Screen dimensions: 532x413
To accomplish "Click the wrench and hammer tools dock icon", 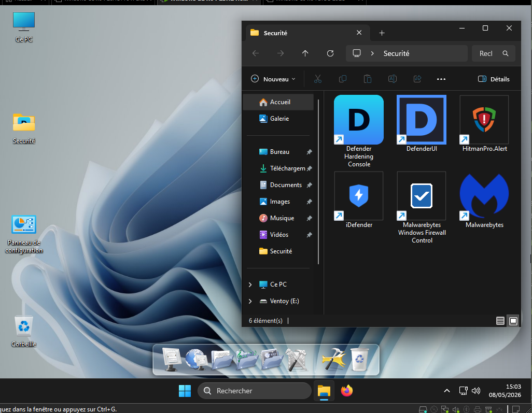I will click(x=297, y=360).
